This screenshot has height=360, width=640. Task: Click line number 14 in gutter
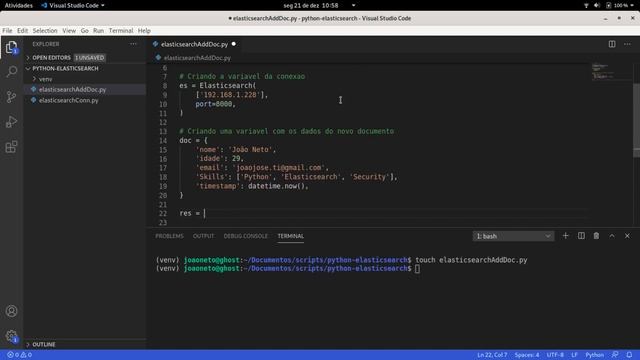point(163,140)
